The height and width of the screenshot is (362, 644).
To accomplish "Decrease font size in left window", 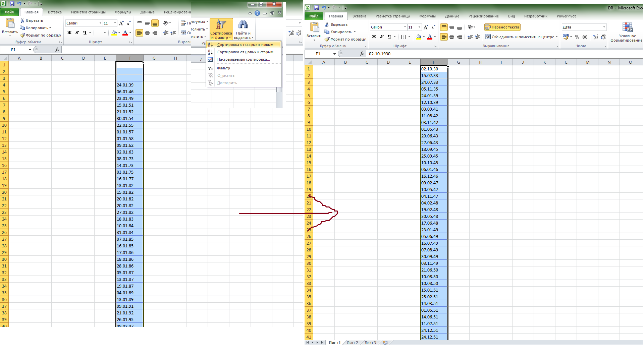I will click(128, 23).
